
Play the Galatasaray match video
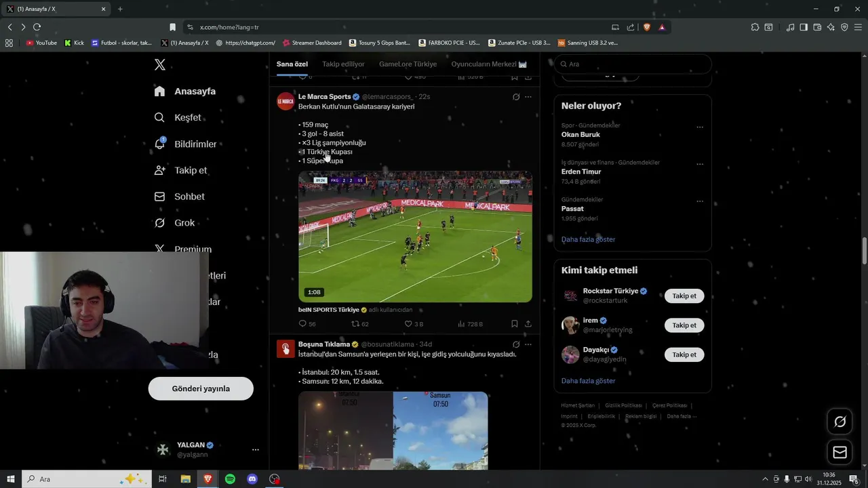(415, 237)
